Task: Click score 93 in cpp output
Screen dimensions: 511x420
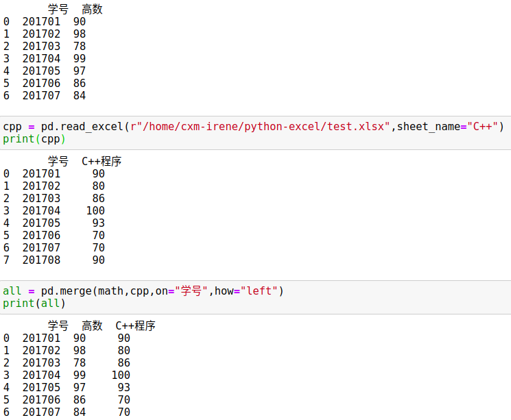Action: coord(99,223)
